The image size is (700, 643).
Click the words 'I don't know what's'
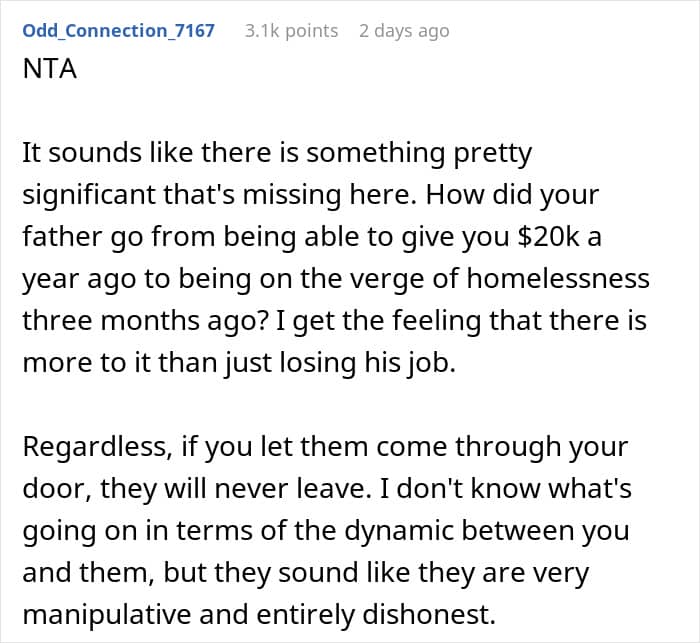click(504, 489)
